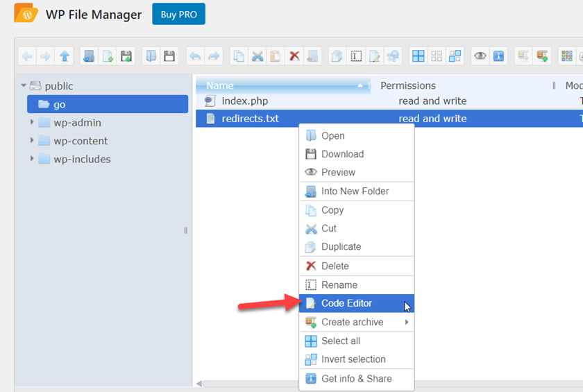The height and width of the screenshot is (392, 583).
Task: Click the Edit file pencil icon in the toolbar
Action: tap(374, 56)
